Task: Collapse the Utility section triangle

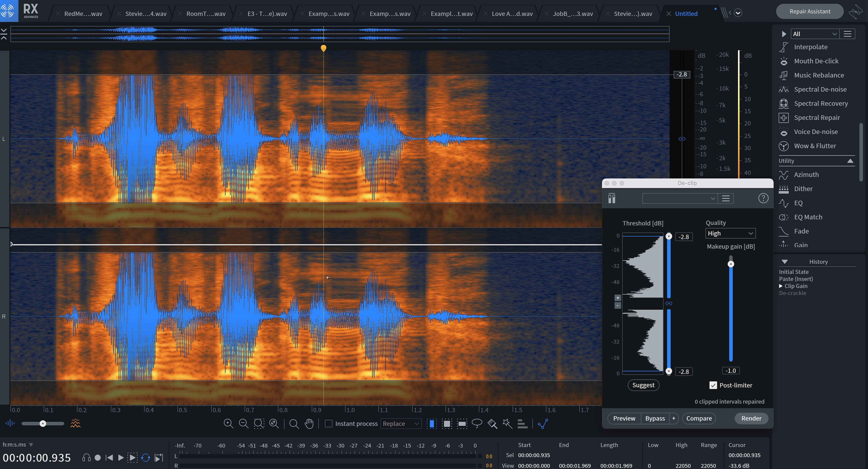Action: click(850, 161)
